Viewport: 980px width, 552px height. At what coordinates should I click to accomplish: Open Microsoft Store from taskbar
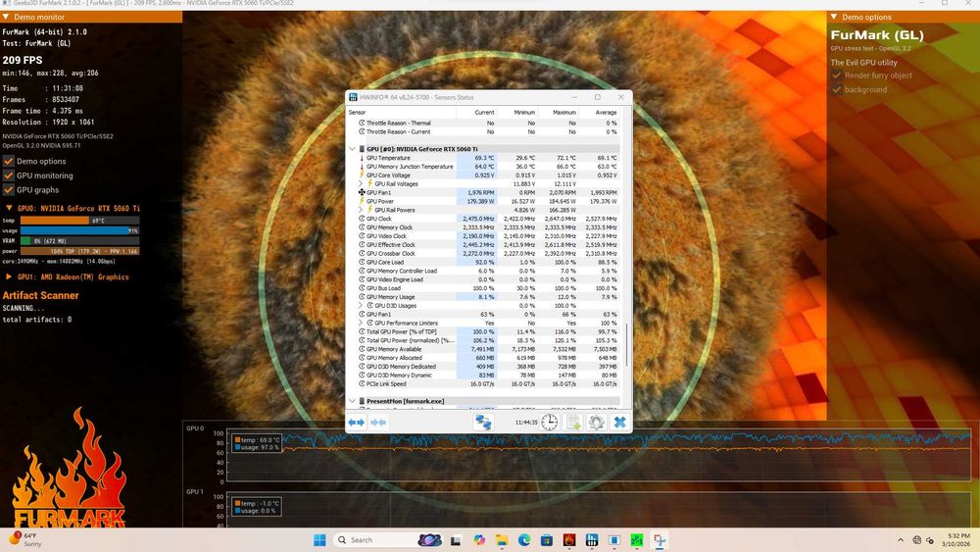tap(546, 540)
